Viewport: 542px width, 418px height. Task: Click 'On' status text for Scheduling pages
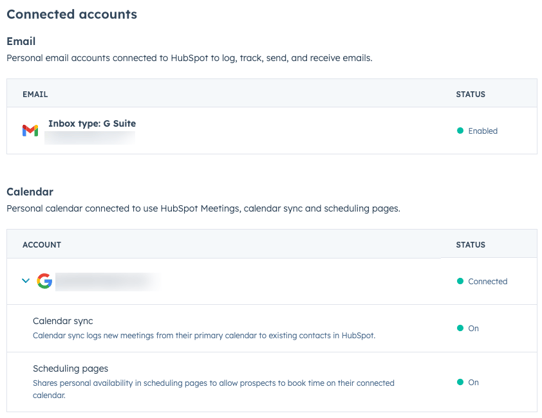pos(474,382)
